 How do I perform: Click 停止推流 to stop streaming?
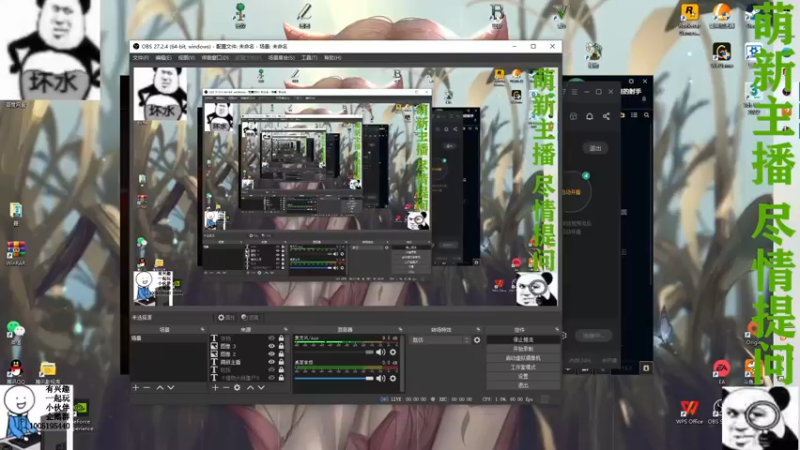coord(523,340)
